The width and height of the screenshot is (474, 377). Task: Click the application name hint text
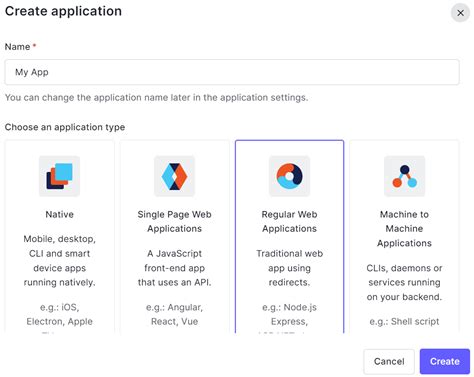click(156, 98)
